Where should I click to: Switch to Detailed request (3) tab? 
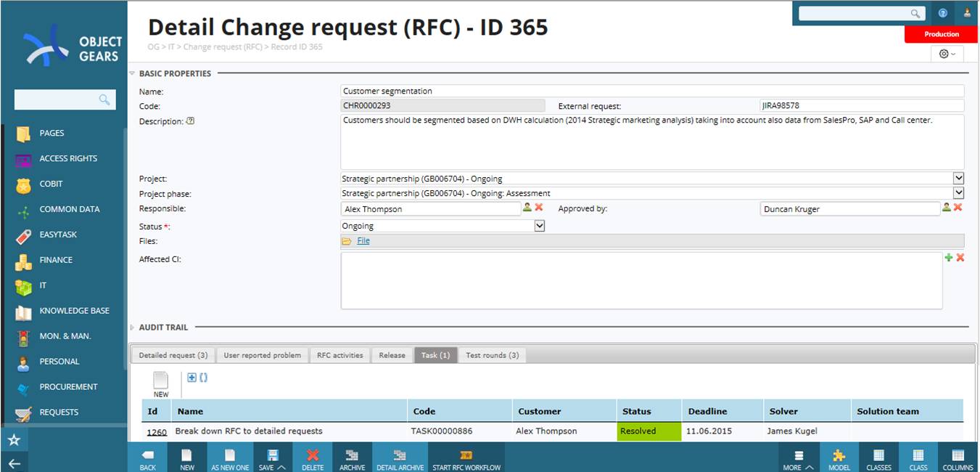[173, 355]
